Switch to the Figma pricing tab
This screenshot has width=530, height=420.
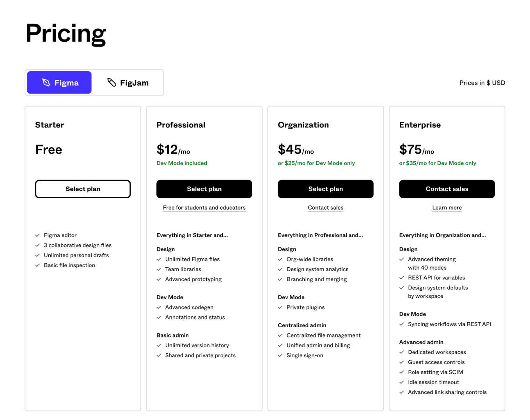(59, 83)
